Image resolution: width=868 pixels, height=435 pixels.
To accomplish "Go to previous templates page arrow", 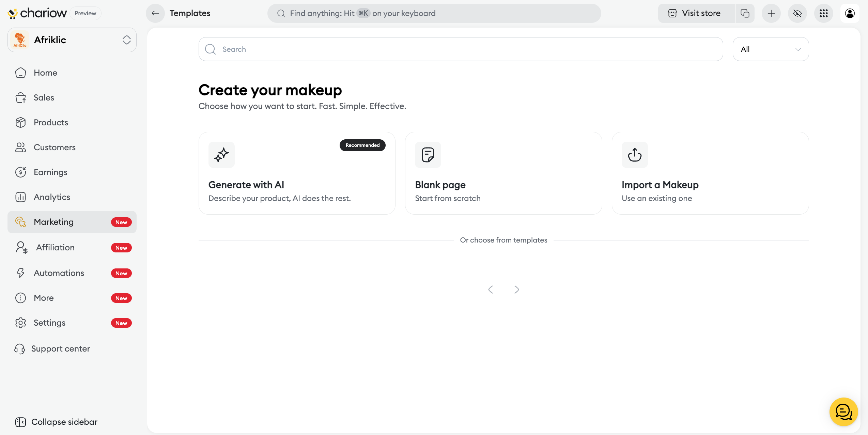I will pos(491,290).
